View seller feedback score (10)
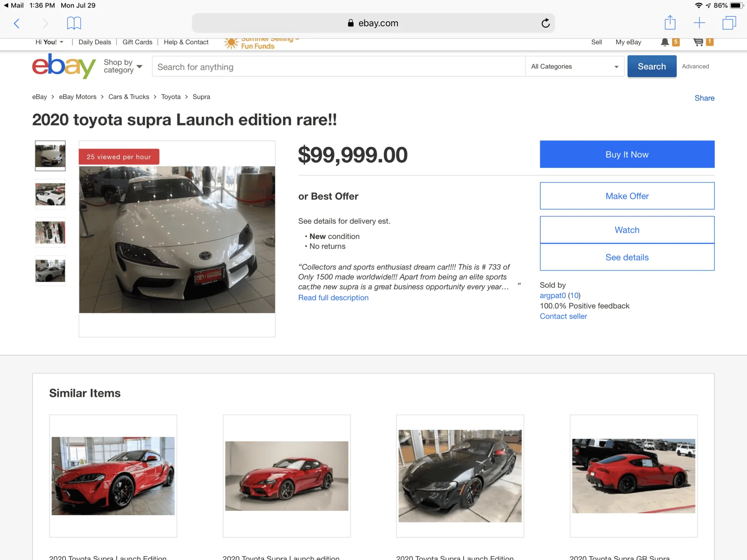The image size is (747, 560). click(x=574, y=295)
